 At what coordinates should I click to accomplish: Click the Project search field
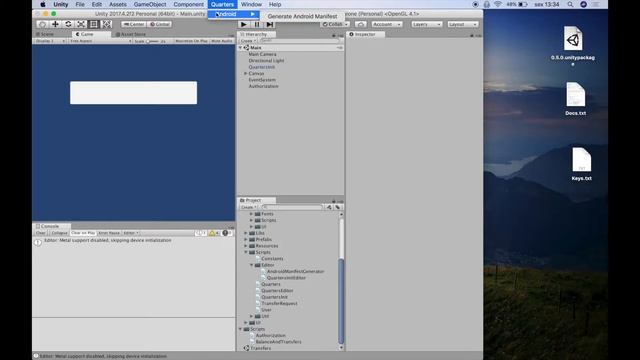pos(291,207)
